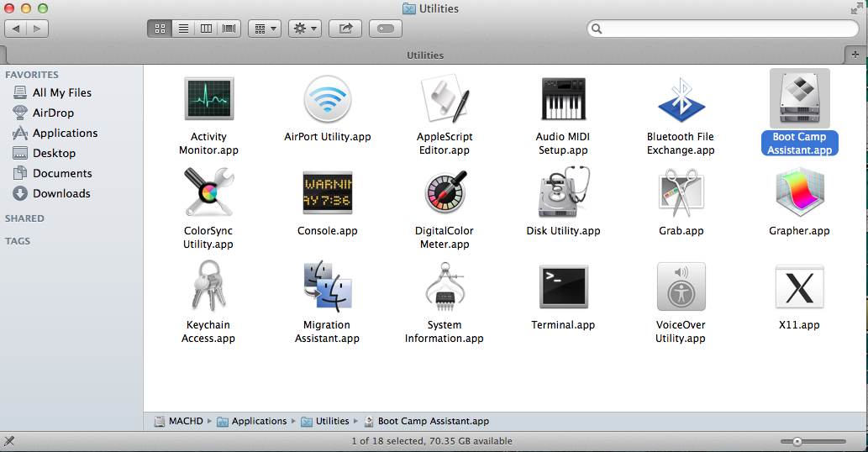
Task: Select Grapher app icon
Action: point(799,192)
